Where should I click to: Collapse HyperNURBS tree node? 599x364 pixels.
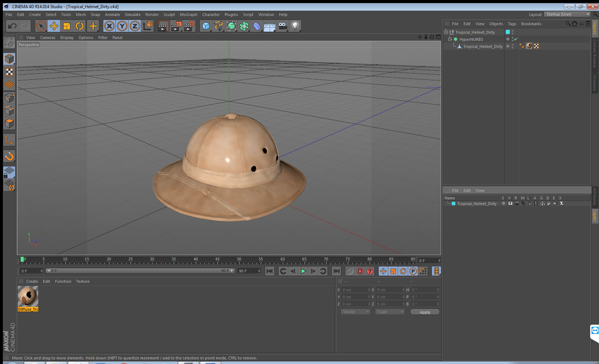[x=450, y=39]
